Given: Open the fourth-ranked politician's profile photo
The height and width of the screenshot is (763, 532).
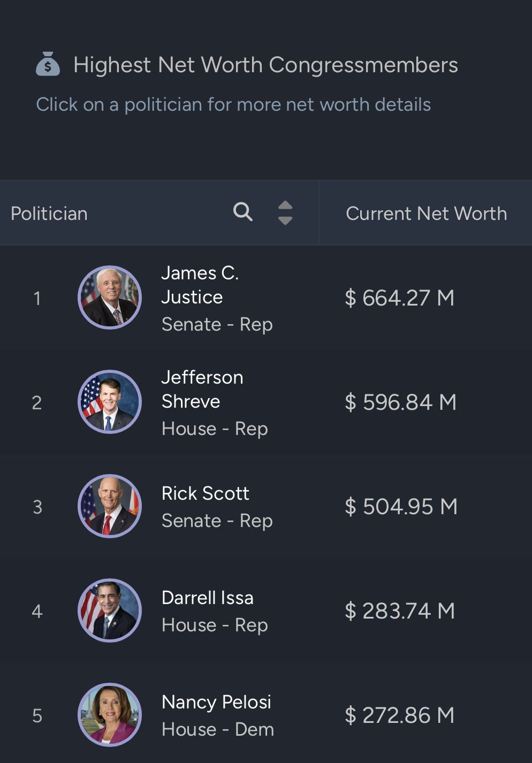Looking at the screenshot, I should [110, 611].
